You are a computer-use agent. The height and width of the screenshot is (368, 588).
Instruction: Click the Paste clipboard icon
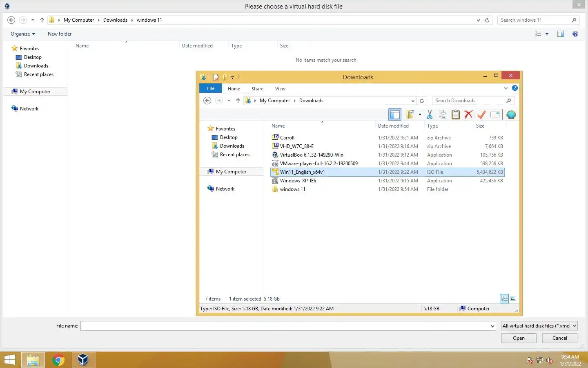click(x=456, y=115)
